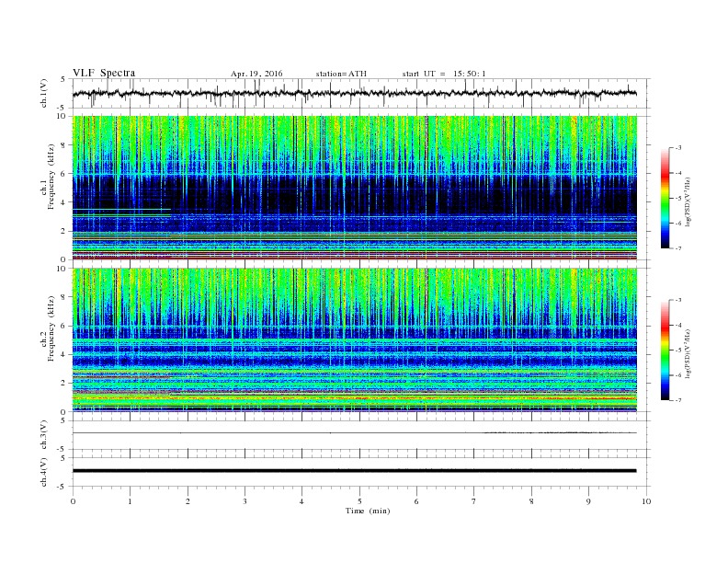The width and height of the screenshot is (728, 563).
Task: Click time axis tick label "5"
Action: pyautogui.click(x=359, y=501)
